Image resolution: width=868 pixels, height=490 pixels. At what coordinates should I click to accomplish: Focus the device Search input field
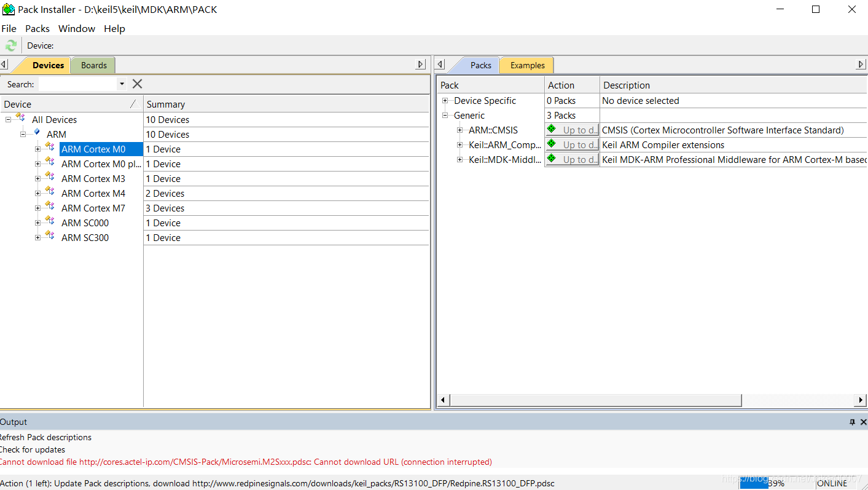click(x=77, y=84)
